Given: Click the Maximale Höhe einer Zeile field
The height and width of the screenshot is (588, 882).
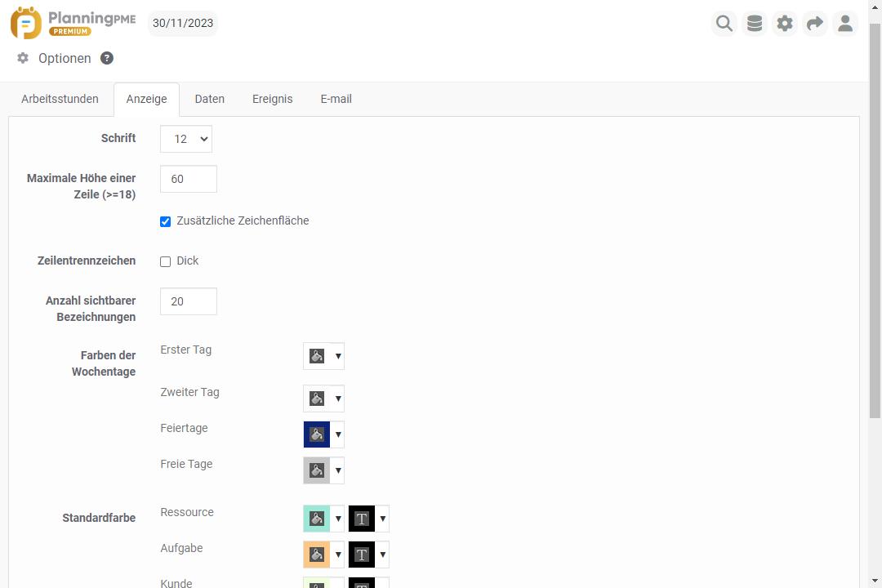Looking at the screenshot, I should [189, 179].
